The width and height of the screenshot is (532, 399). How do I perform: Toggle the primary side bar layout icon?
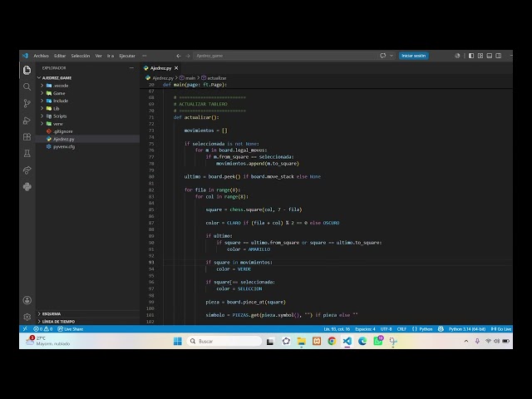471,56
